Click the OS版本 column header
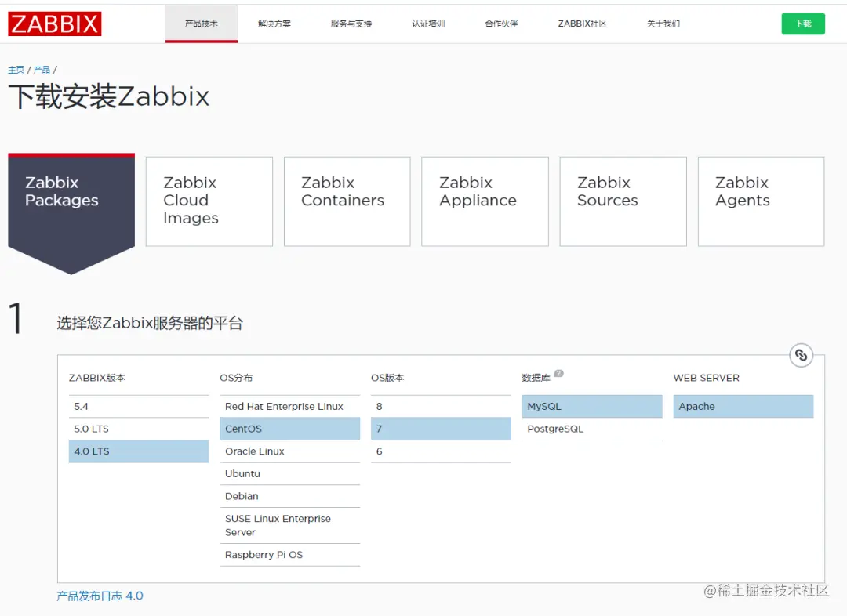The height and width of the screenshot is (616, 847). [387, 378]
